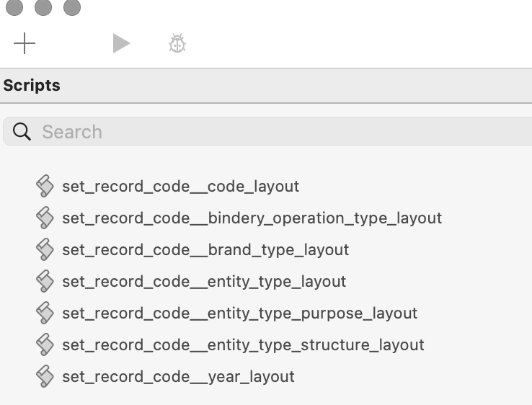The width and height of the screenshot is (532, 405).
Task: Select the set_record_code__entity_type_layout script
Action: coord(204,282)
